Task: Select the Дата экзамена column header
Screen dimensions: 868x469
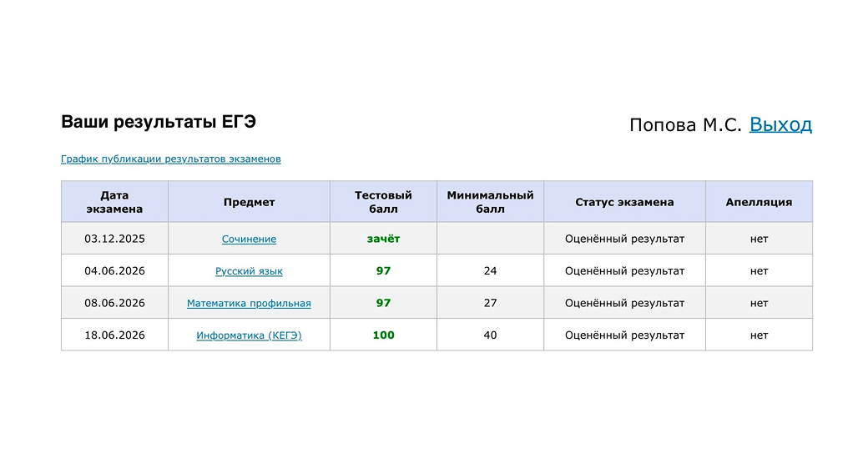Action: click(x=114, y=202)
